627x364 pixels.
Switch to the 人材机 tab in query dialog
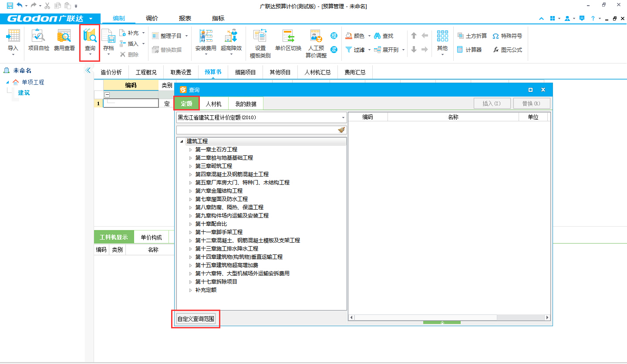(213, 104)
